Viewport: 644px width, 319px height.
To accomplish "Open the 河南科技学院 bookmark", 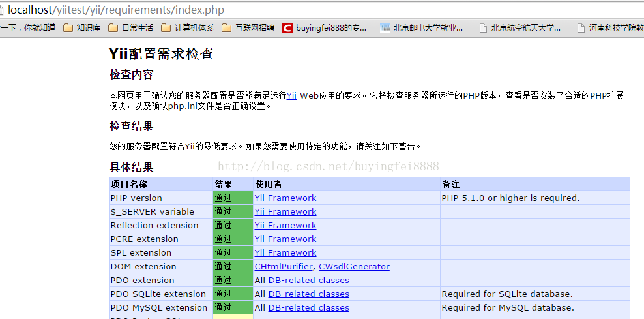I will (611, 28).
